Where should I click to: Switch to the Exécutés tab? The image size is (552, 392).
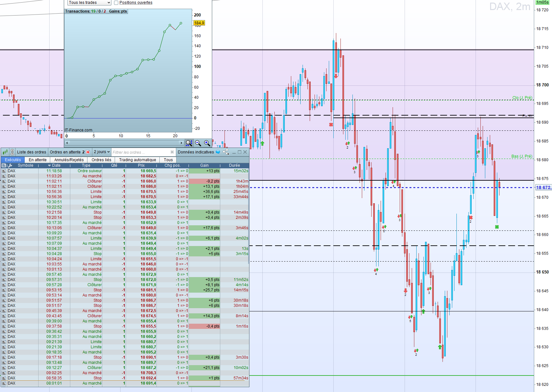[x=13, y=160]
